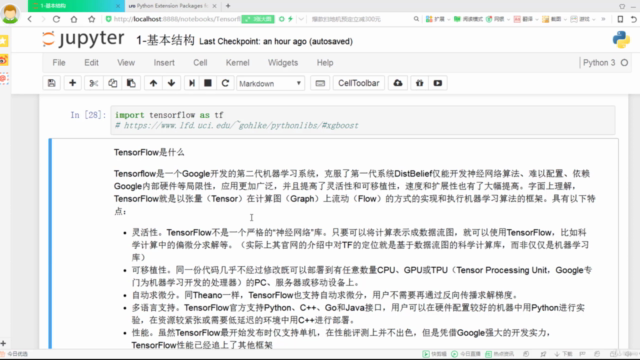
Task: Restart the kernel circular arrow icon
Action: pyautogui.click(x=225, y=83)
